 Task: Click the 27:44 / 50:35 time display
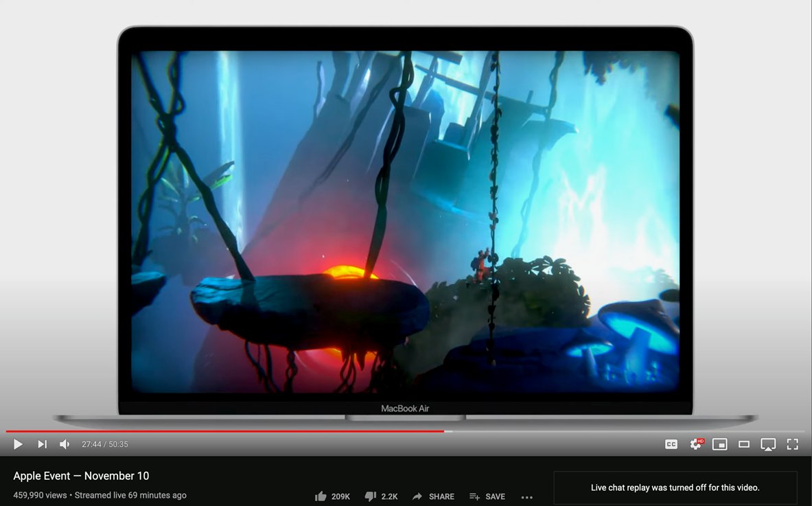104,444
